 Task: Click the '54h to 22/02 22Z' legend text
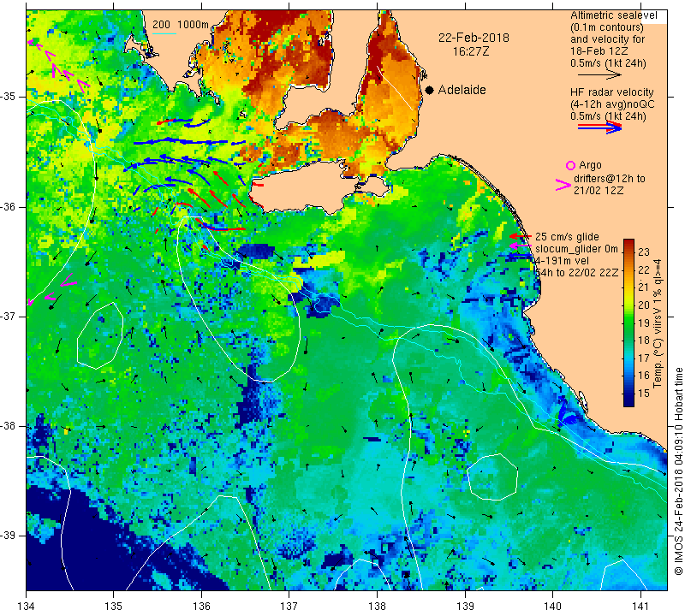coord(577,272)
